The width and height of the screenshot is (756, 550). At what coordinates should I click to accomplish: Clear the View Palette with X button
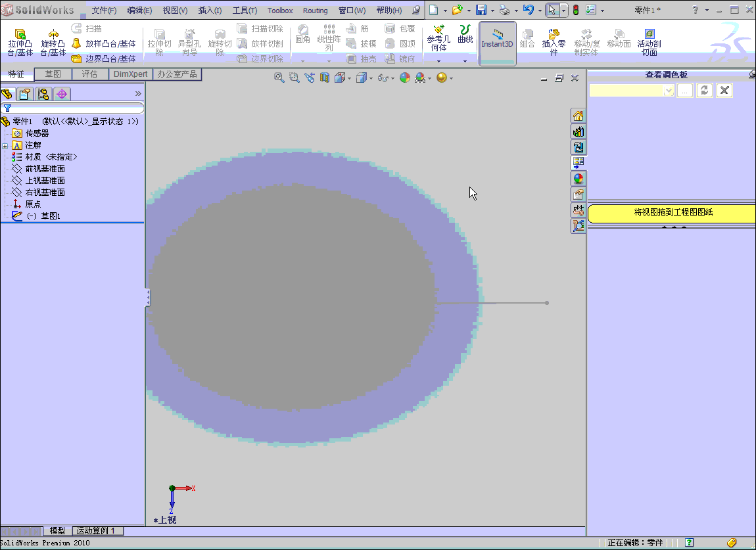tap(724, 91)
